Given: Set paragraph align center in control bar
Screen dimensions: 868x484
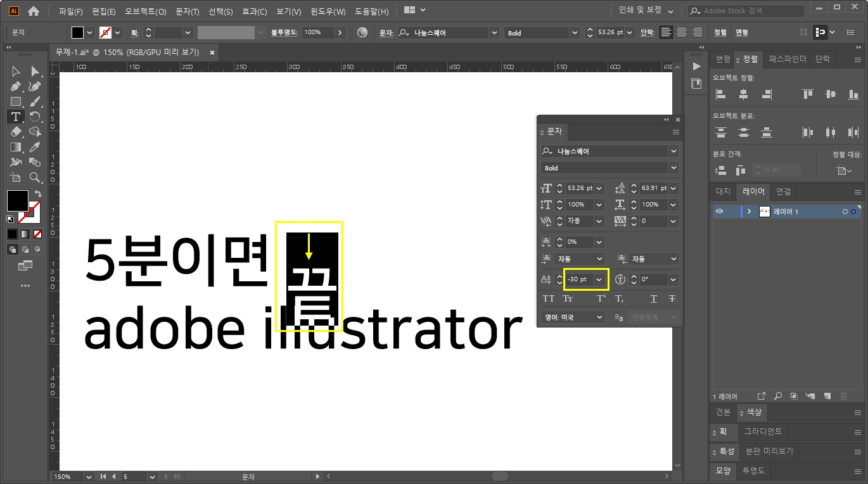Looking at the screenshot, I should coord(682,32).
